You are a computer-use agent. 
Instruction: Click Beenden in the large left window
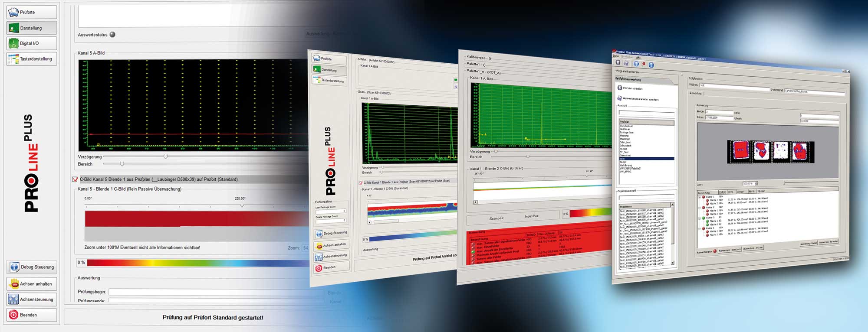[32, 315]
